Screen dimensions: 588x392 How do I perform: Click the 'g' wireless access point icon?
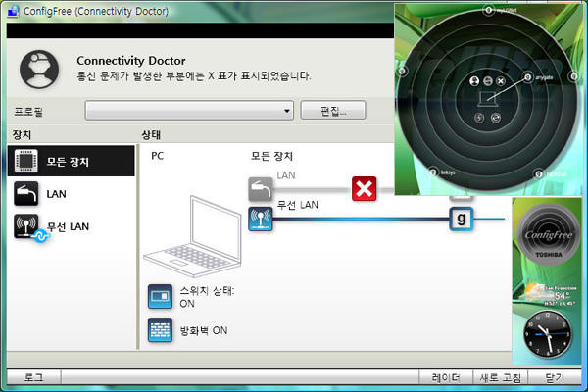point(462,219)
